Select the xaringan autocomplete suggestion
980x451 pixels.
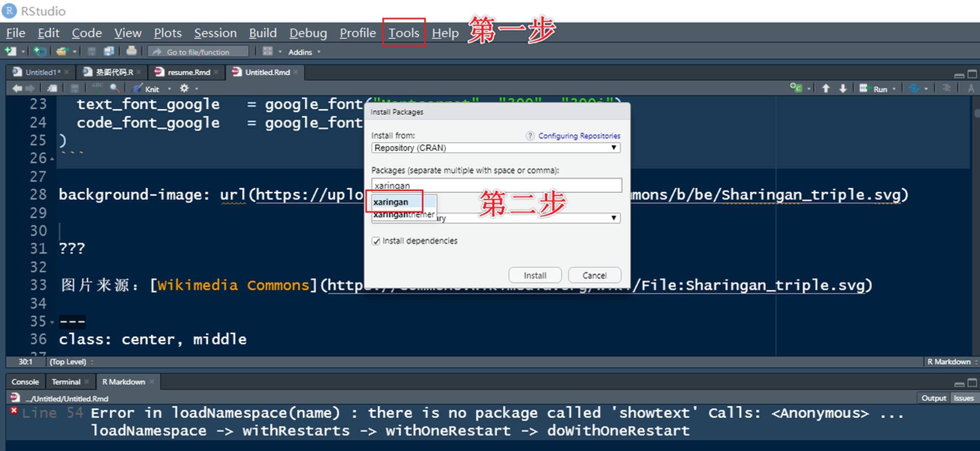(404, 202)
